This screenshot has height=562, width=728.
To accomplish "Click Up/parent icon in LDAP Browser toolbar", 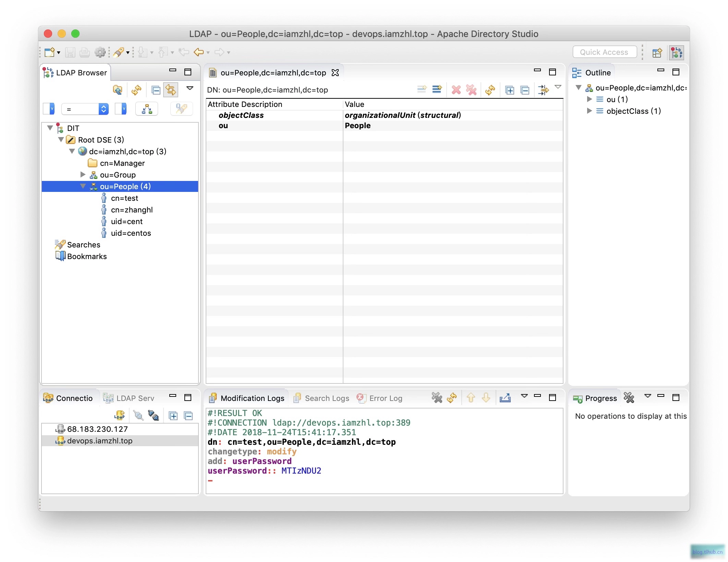I will point(118,90).
